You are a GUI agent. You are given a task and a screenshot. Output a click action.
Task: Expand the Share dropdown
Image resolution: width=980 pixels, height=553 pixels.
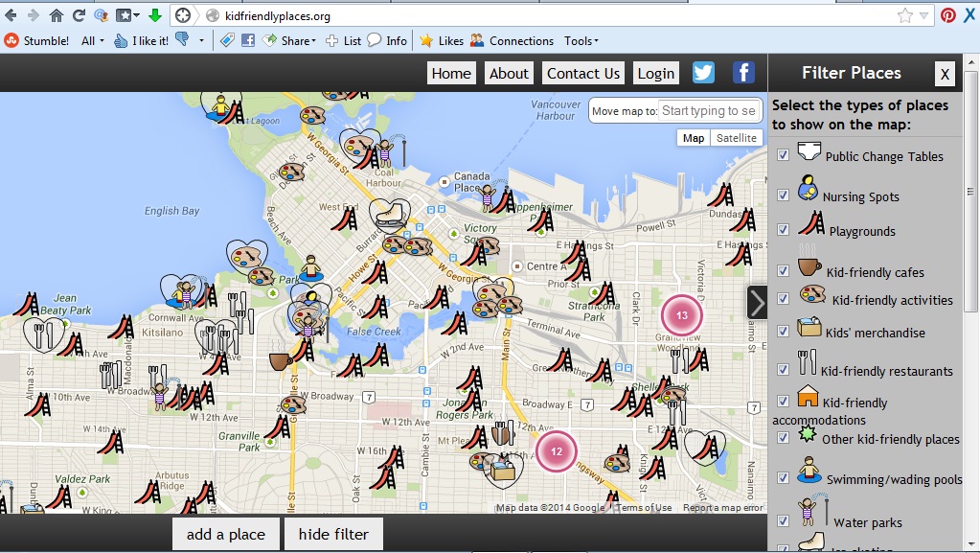coord(298,40)
